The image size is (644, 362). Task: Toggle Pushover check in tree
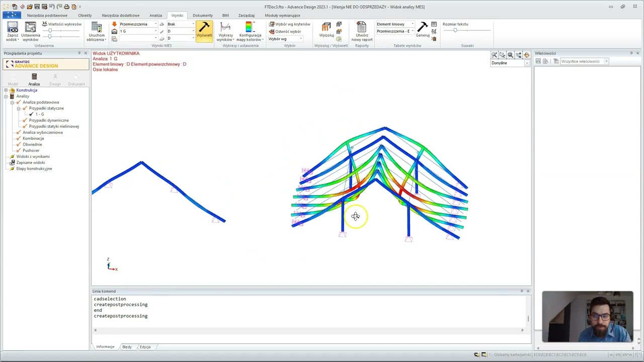pos(19,150)
